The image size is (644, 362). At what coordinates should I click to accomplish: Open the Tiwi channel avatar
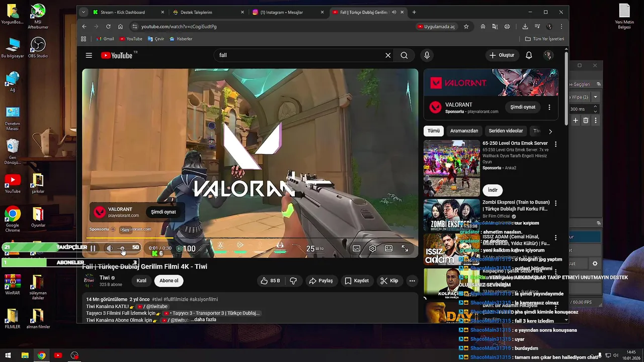(89, 280)
